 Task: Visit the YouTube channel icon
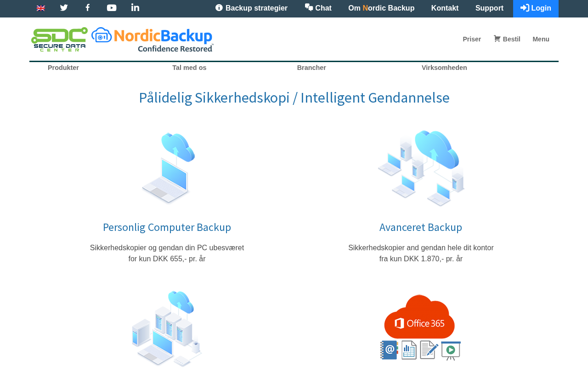(112, 8)
